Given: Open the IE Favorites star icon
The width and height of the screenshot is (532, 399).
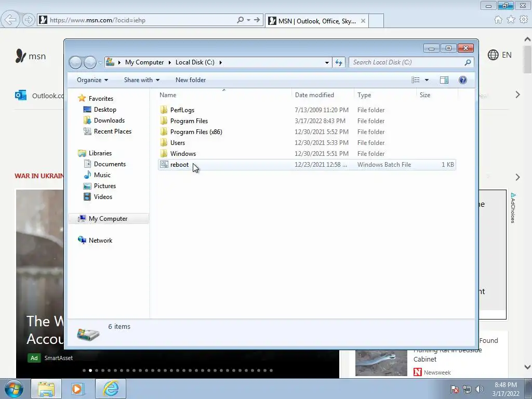Looking at the screenshot, I should tap(511, 20).
